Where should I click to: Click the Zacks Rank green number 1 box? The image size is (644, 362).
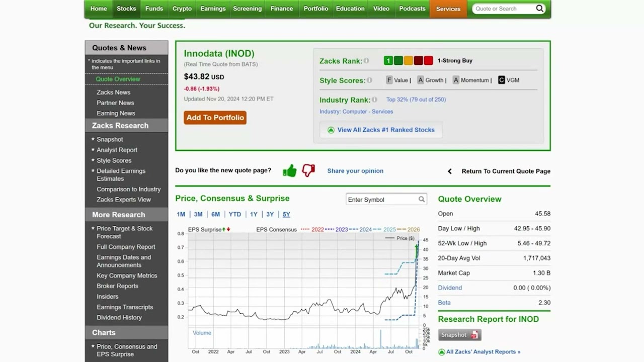pos(388,60)
